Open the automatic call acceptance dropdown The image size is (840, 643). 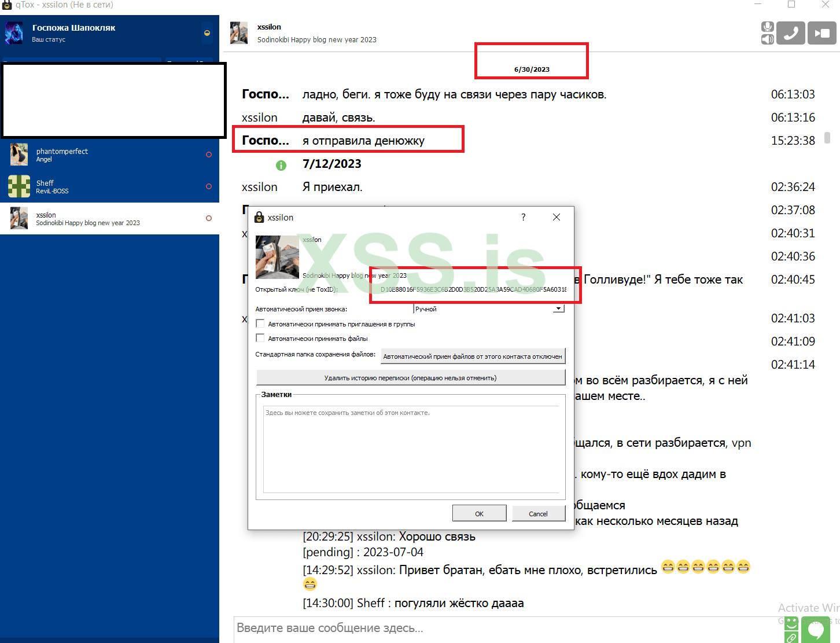point(558,308)
